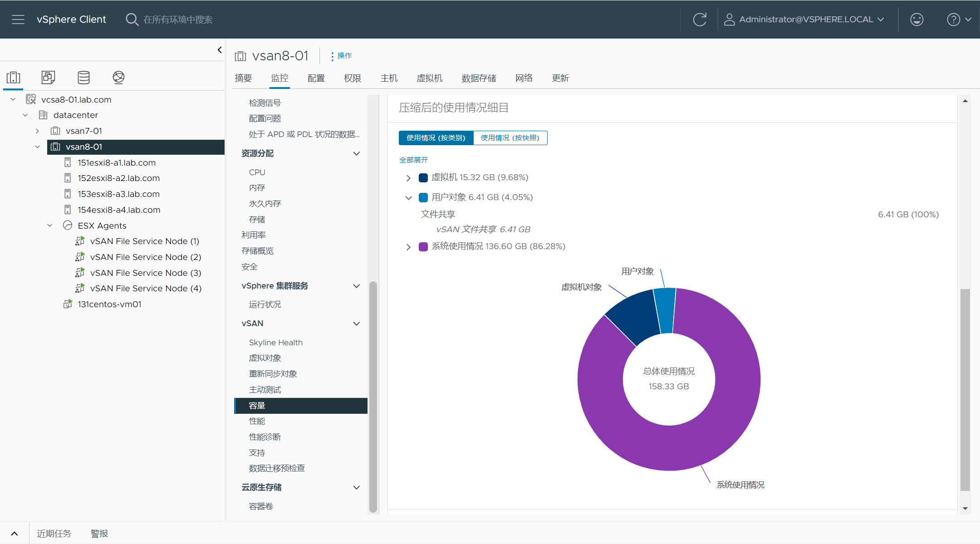Open the feedback smiley icon
The width and height of the screenshot is (980, 544).
916,20
